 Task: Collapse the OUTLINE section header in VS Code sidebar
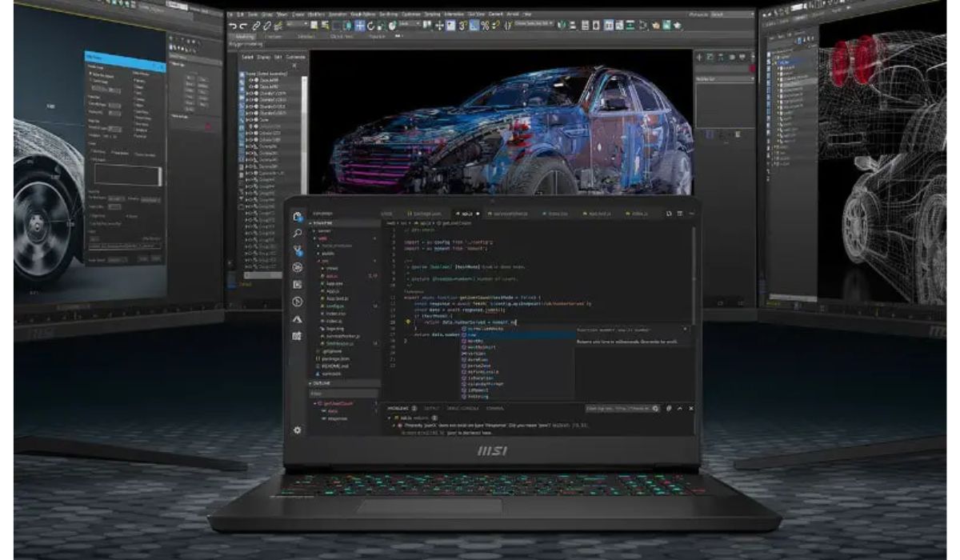point(344,383)
